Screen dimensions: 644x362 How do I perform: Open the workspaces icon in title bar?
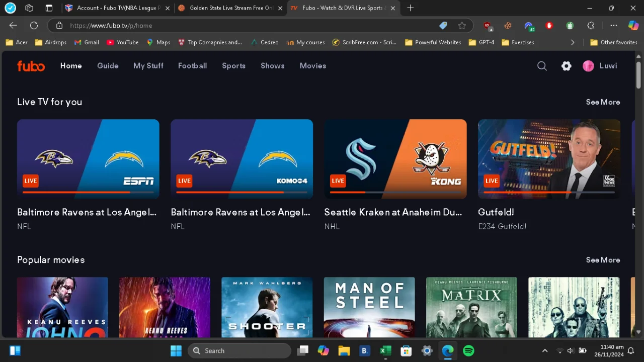click(29, 8)
